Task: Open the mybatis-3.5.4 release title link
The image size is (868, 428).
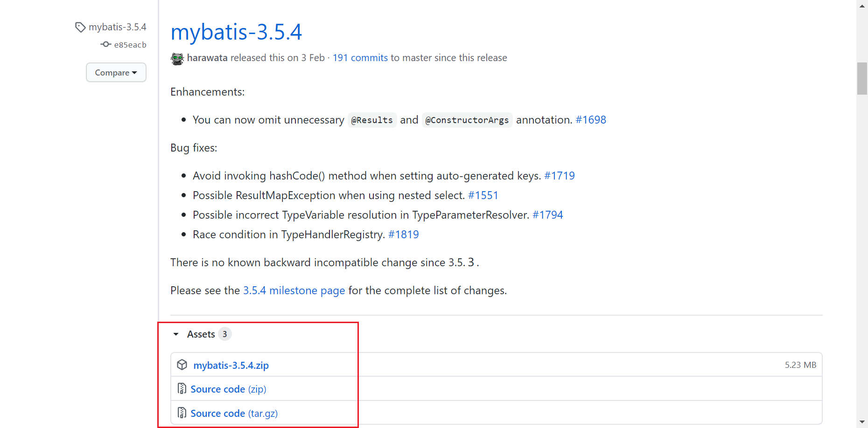Action: click(236, 32)
